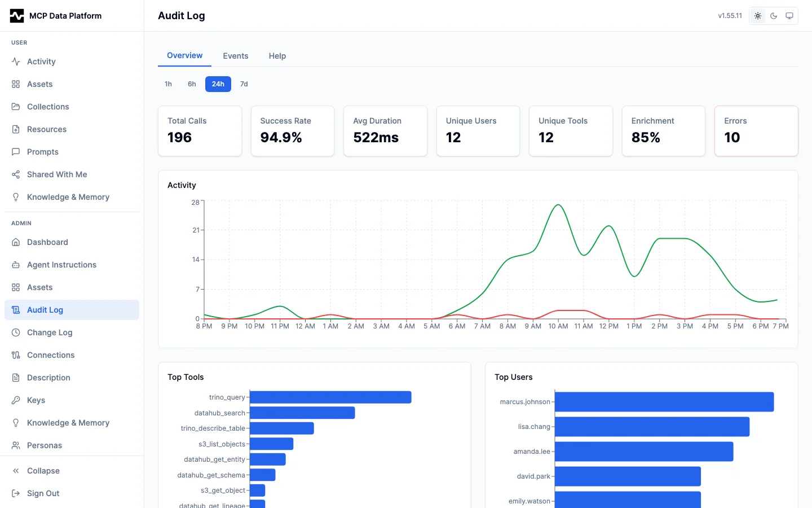Enable light mode with the sun toggle

(758, 16)
